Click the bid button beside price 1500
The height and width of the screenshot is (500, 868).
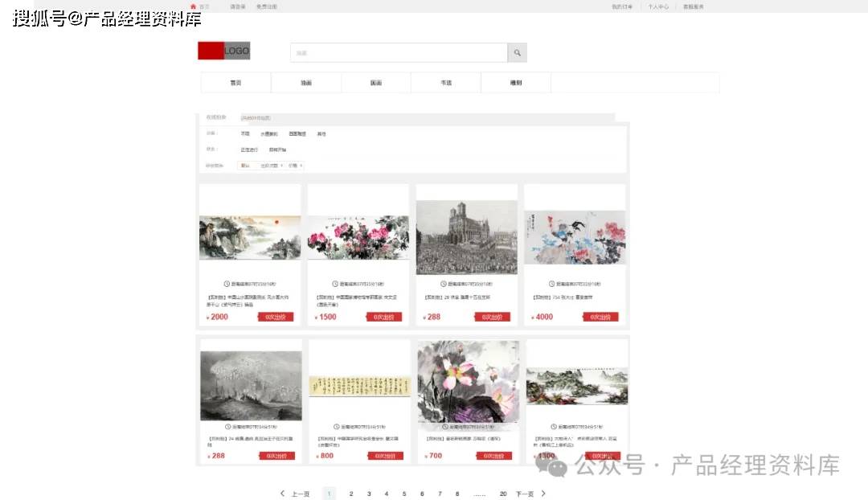tap(384, 317)
